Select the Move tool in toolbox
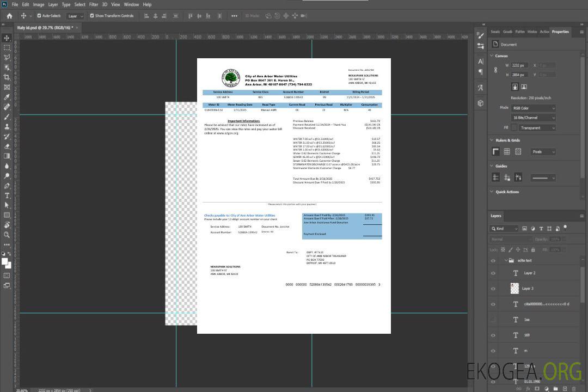This screenshot has height=392, width=588. (x=7, y=38)
